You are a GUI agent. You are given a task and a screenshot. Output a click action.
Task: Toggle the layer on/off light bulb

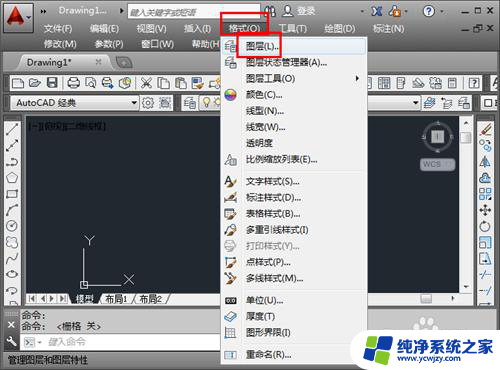coord(207,103)
